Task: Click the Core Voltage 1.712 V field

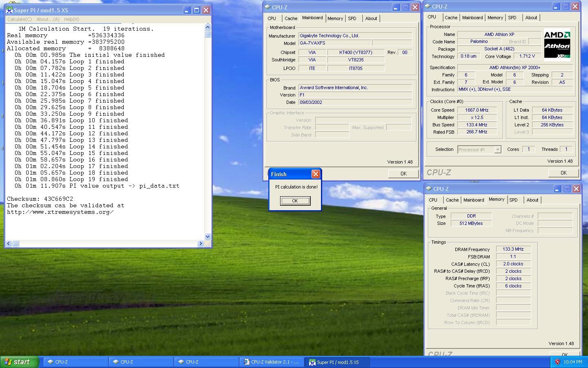Action: point(528,56)
